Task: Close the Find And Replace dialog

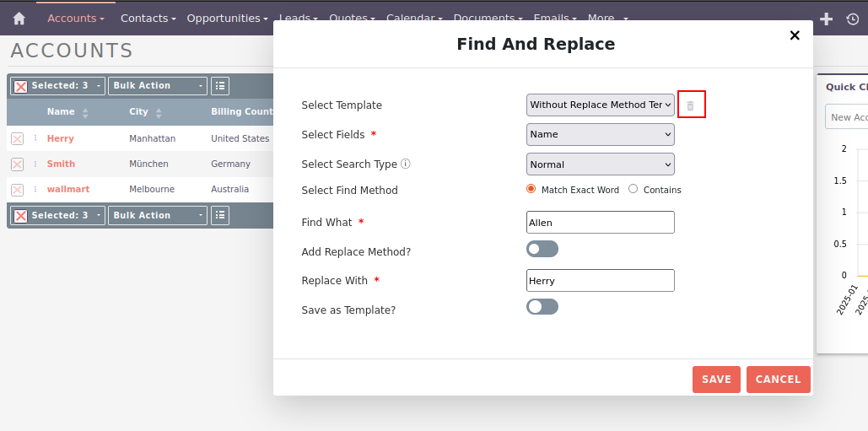Action: point(794,35)
